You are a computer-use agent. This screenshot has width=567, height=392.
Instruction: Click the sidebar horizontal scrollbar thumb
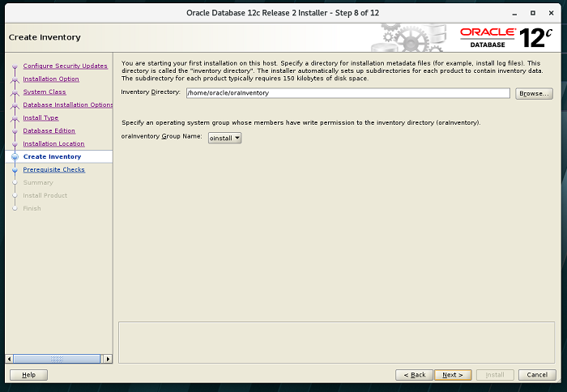pyautogui.click(x=57, y=359)
